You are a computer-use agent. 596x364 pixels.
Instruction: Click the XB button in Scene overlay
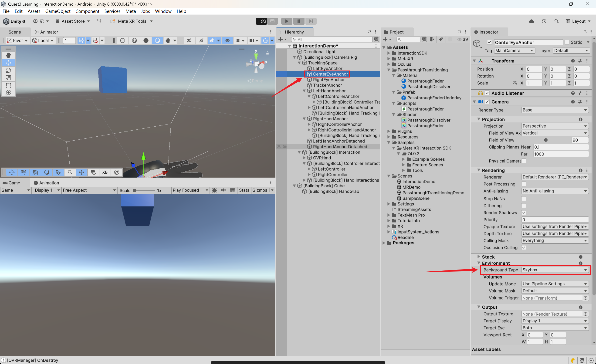tap(105, 172)
